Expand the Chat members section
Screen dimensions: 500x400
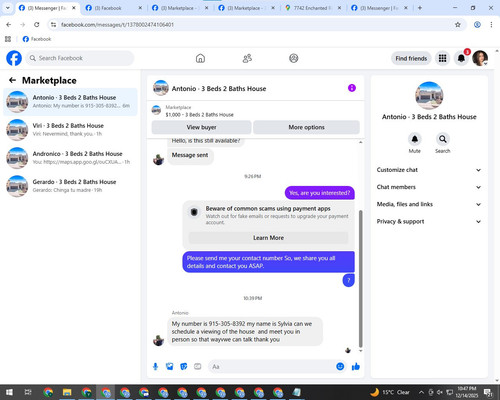click(429, 187)
